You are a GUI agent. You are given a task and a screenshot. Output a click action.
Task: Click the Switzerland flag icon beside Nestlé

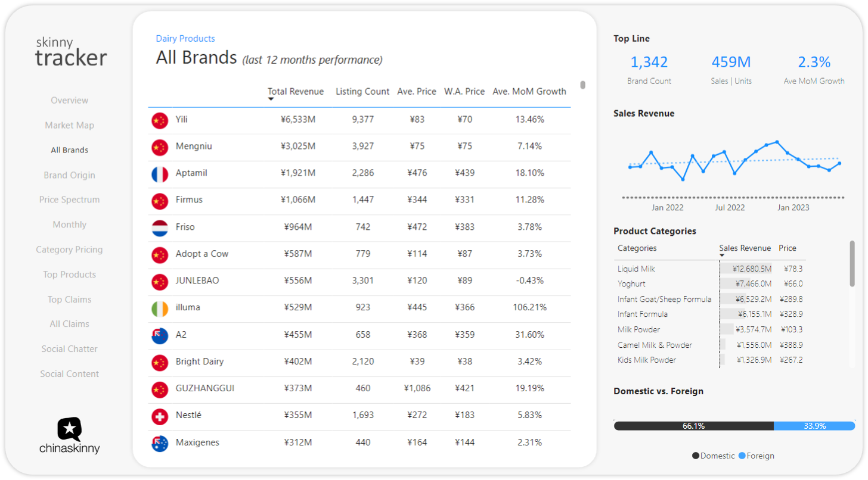pos(160,416)
